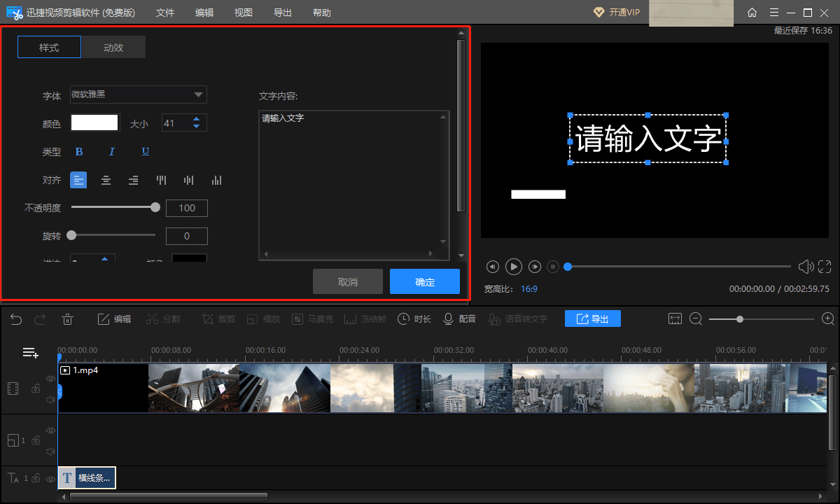Open the 语音转文字 speech-to-text tool
Screen dimensions: 840x504
point(518,319)
